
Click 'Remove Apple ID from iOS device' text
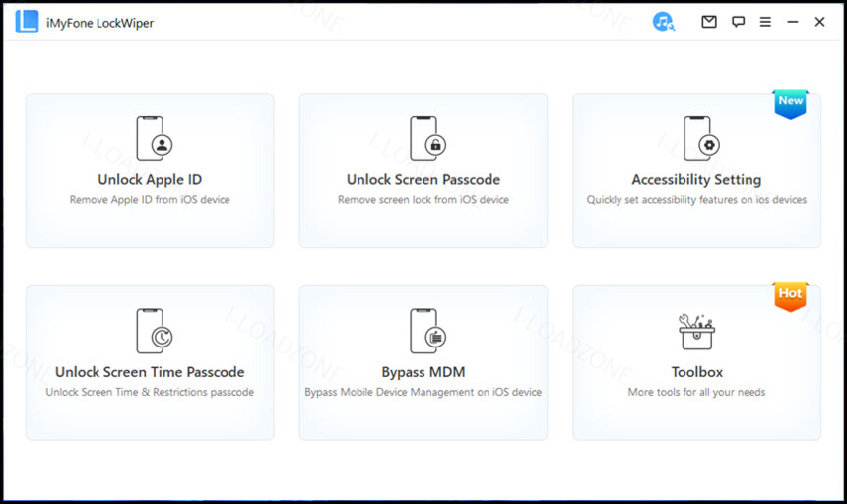point(150,200)
